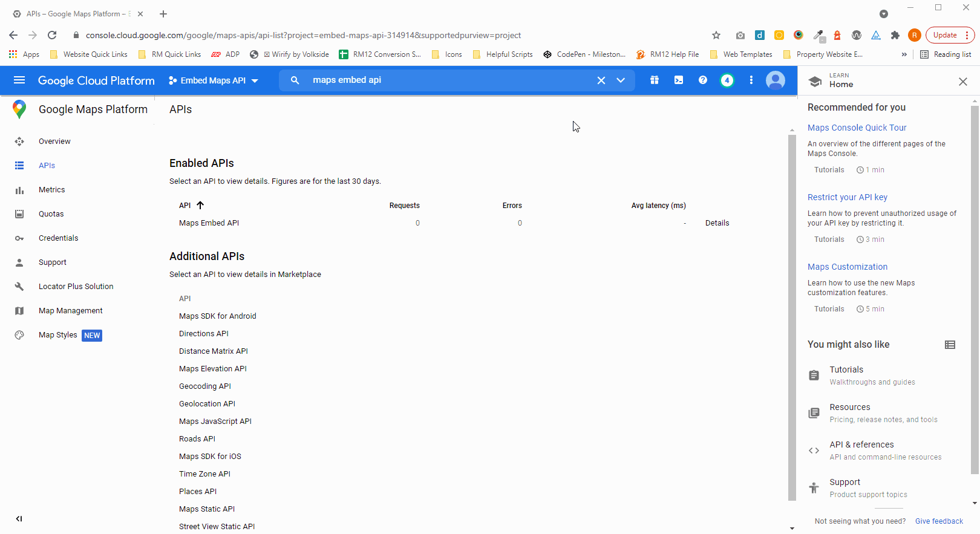980x534 pixels.
Task: Open notifications badge showing 4
Action: [x=727, y=80]
